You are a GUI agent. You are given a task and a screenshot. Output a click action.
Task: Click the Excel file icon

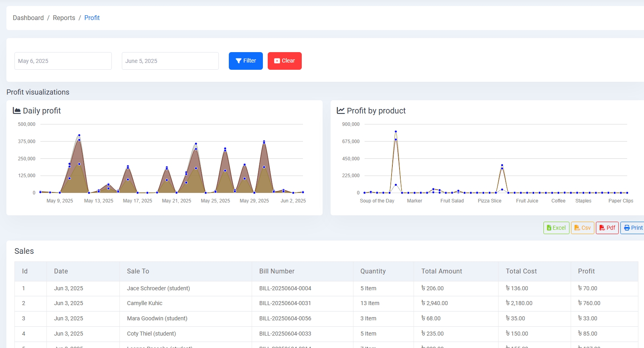(549, 228)
